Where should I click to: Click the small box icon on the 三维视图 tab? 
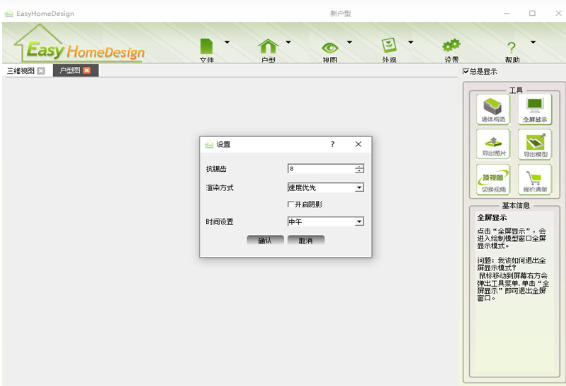41,71
